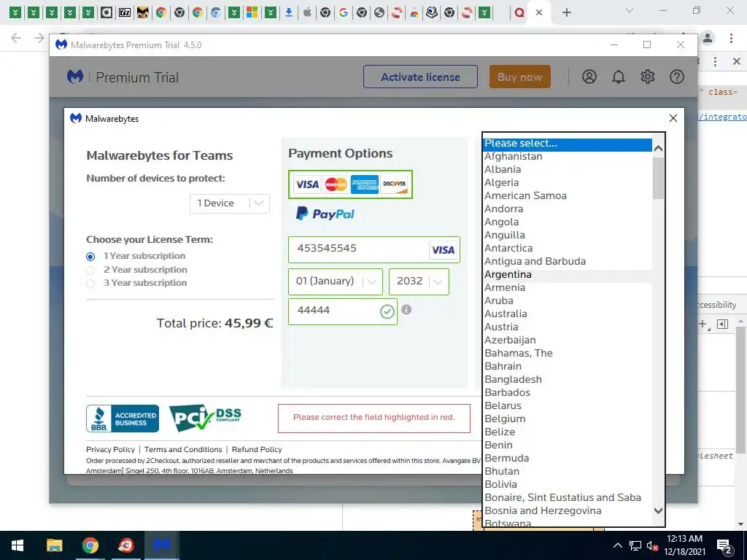747x560 pixels.
Task: Select the American Express logo
Action: [x=365, y=184]
